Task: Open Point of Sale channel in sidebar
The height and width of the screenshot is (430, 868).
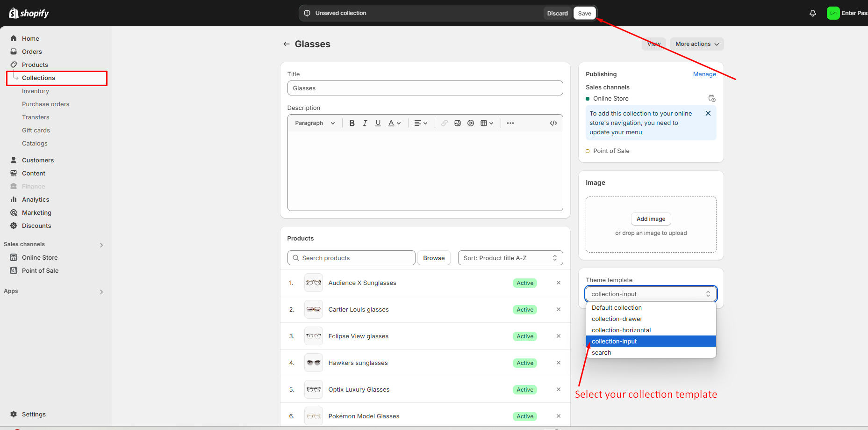Action: (40, 270)
